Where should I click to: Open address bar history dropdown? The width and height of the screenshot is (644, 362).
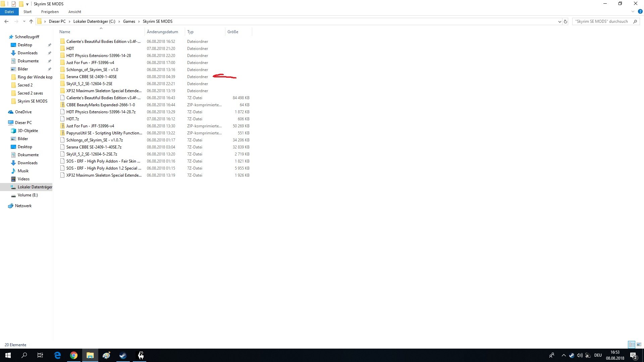(x=559, y=21)
